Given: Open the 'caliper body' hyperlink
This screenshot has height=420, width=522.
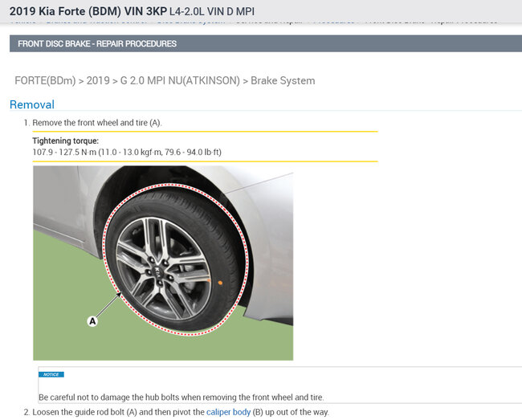Looking at the screenshot, I should (228, 412).
